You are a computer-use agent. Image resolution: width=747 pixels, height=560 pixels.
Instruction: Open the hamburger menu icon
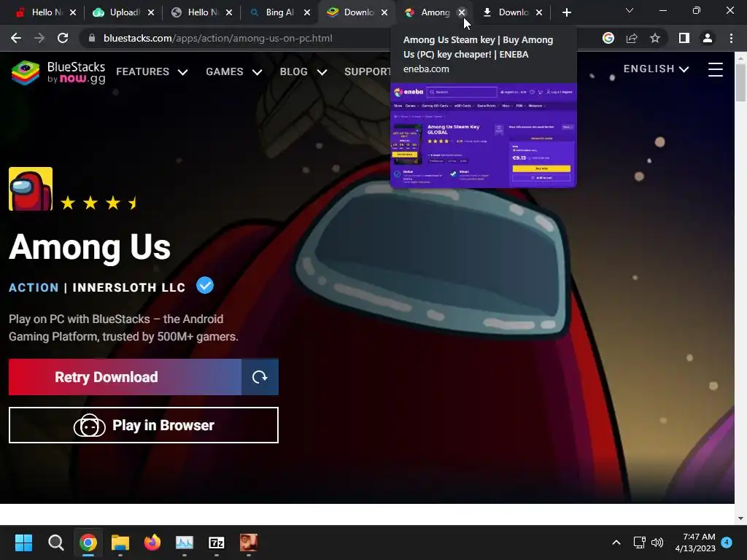point(715,69)
